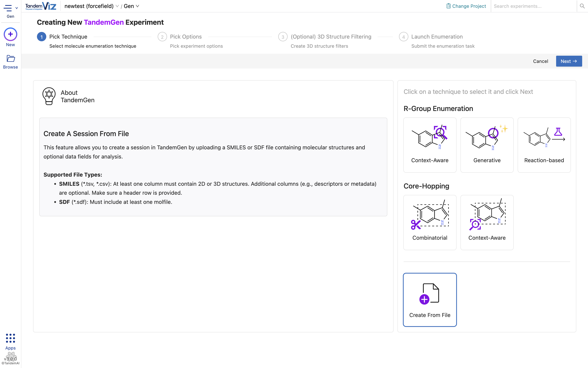Open the Apps grid icon

pos(10,338)
